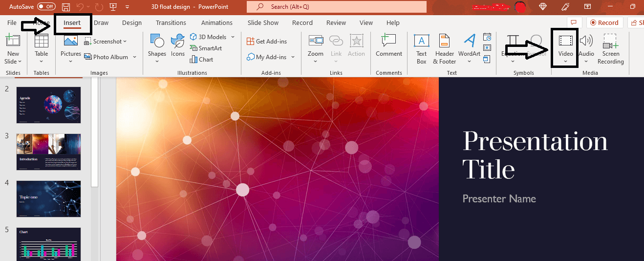Click the Record button at top right
The height and width of the screenshot is (261, 644).
click(605, 22)
